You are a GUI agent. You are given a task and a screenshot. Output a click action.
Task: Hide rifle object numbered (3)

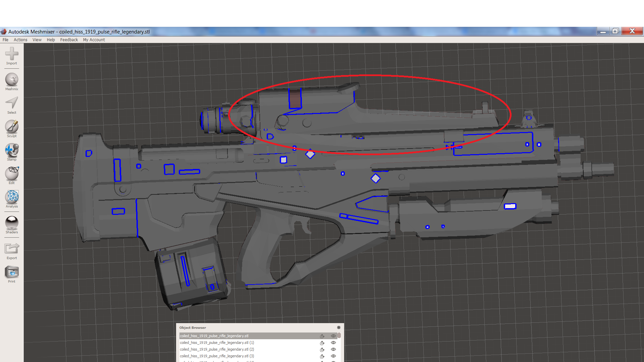click(x=333, y=356)
